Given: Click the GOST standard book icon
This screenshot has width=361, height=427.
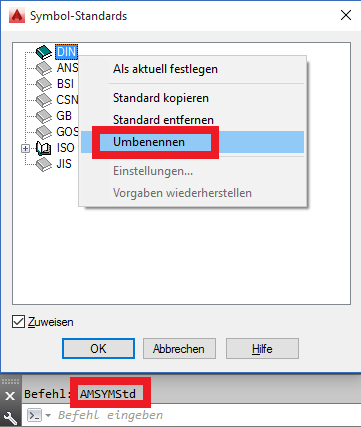Looking at the screenshot, I should click(44, 132).
